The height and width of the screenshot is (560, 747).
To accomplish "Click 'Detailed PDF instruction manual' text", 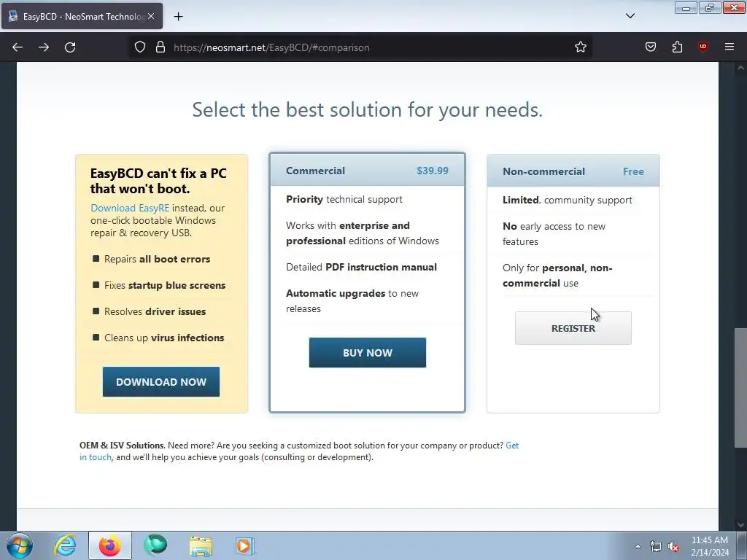I will click(361, 267).
